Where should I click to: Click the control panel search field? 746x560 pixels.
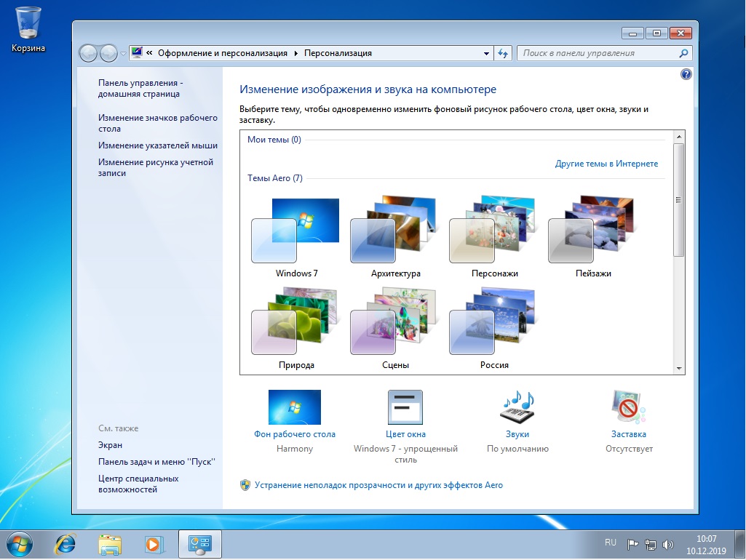[x=597, y=53]
